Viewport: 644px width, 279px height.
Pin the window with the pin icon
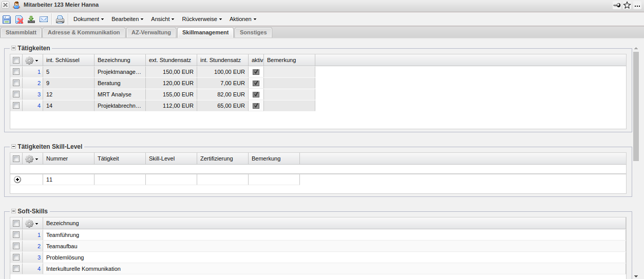617,5
